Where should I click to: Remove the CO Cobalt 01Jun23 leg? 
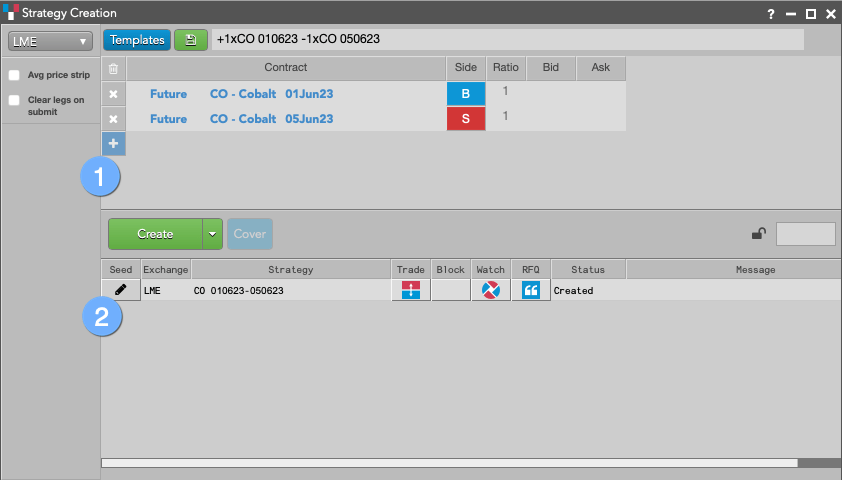pyautogui.click(x=113, y=94)
